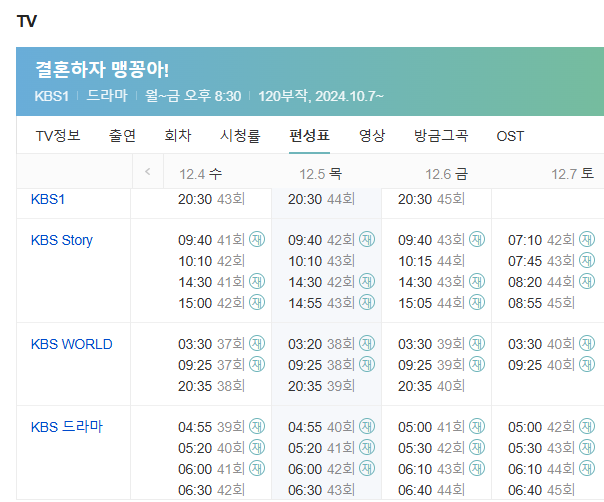This screenshot has width=604, height=502.
Task: Click rerun icon next to 14:55 43회
Action: click(x=367, y=302)
